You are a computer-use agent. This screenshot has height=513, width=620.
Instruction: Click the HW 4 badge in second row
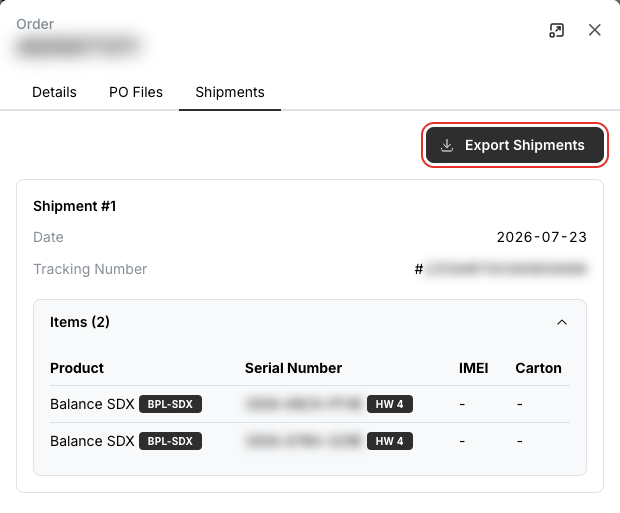(x=390, y=441)
